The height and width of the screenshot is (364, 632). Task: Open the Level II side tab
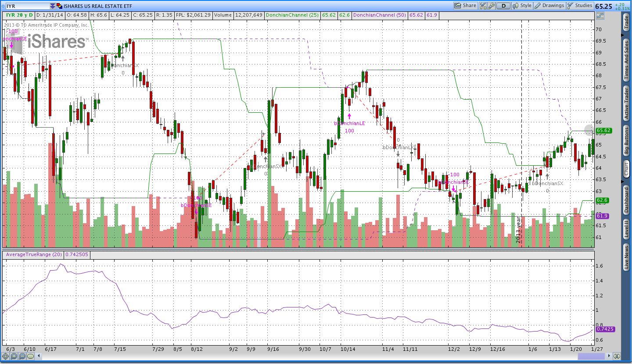tap(626, 230)
